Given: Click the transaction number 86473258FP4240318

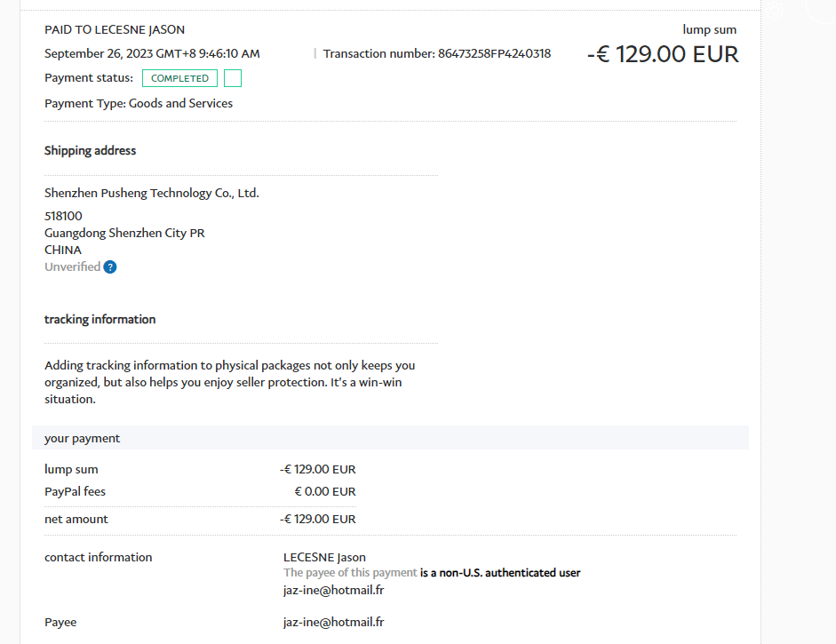Looking at the screenshot, I should [494, 53].
